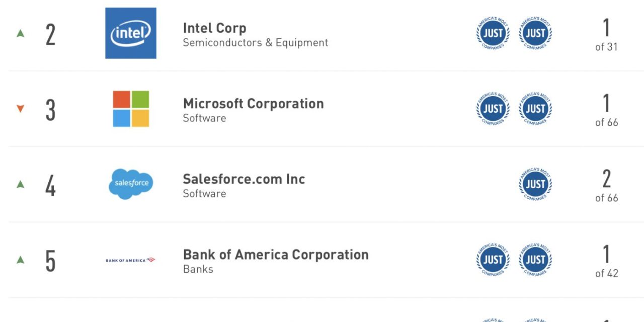Click Intel's first JUST badge
The width and height of the screenshot is (644, 322).
tap(493, 33)
